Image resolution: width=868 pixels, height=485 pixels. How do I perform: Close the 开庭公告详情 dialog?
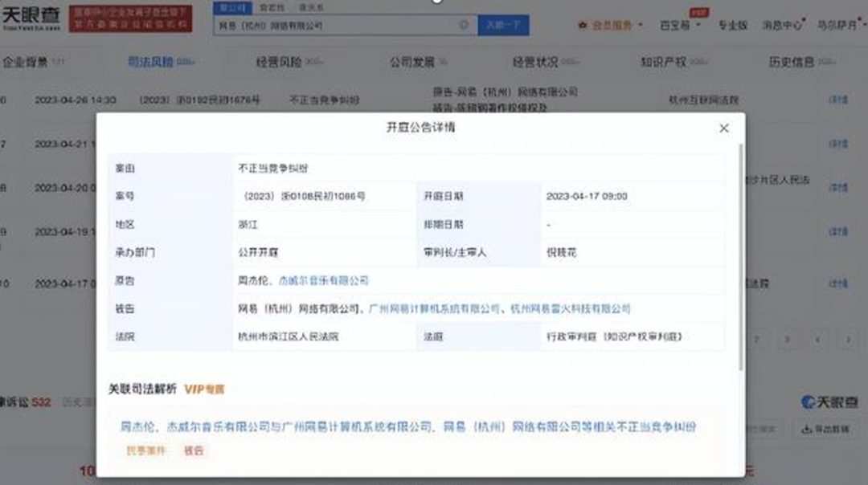[x=723, y=128]
